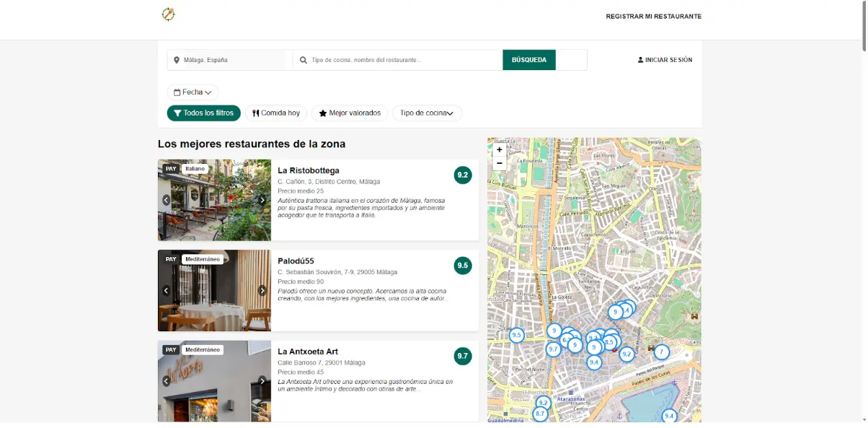
Task: Click the 9.5 rating badge for Palodú55
Action: point(462,266)
